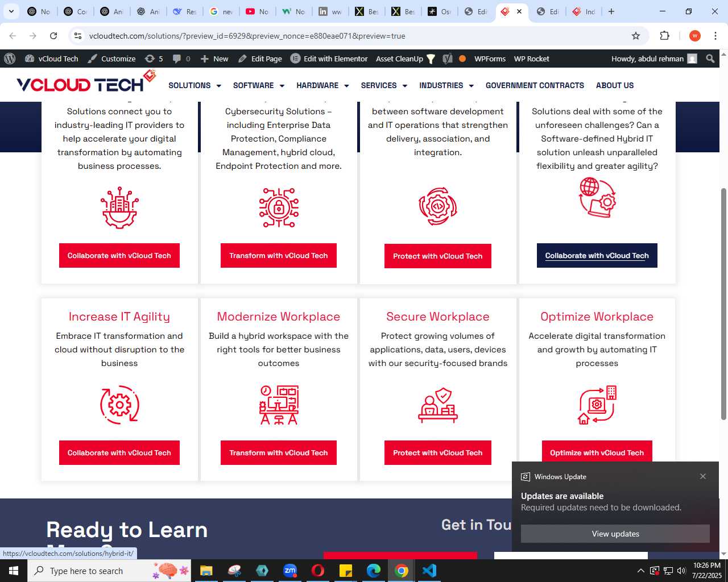Image resolution: width=728 pixels, height=582 pixels.
Task: Click Transform button under Cybersecurity Solutions card
Action: pos(279,256)
